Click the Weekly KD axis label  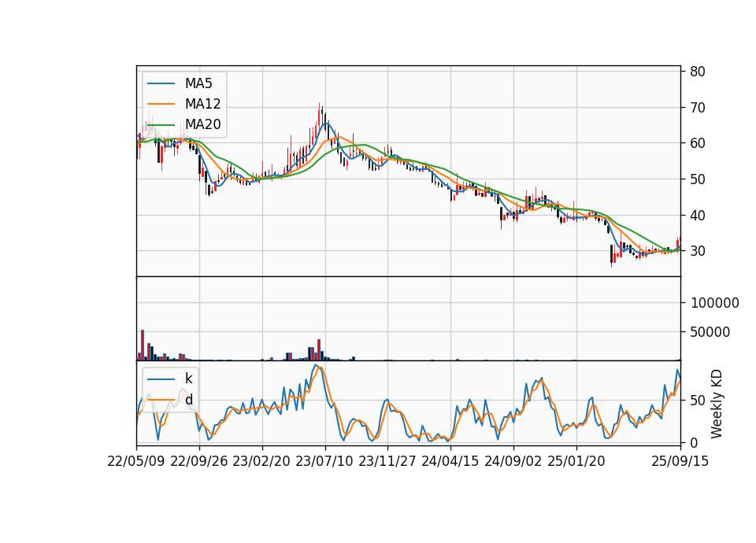click(x=717, y=404)
